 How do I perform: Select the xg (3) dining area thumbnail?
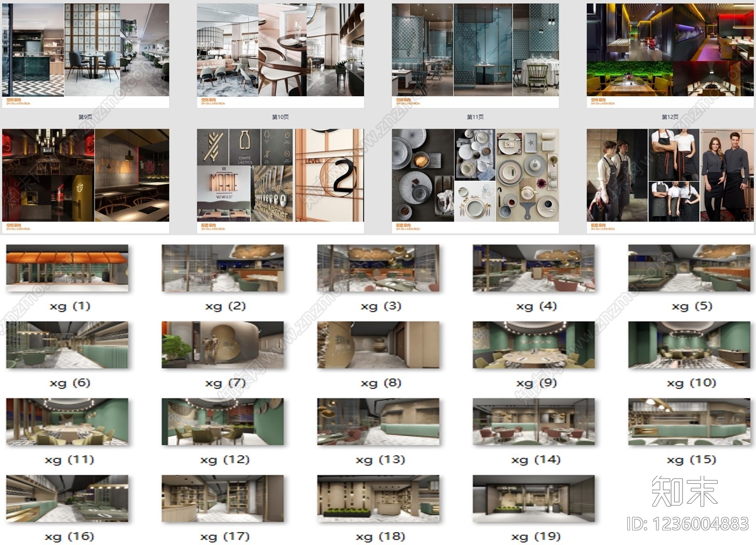pyautogui.click(x=379, y=268)
